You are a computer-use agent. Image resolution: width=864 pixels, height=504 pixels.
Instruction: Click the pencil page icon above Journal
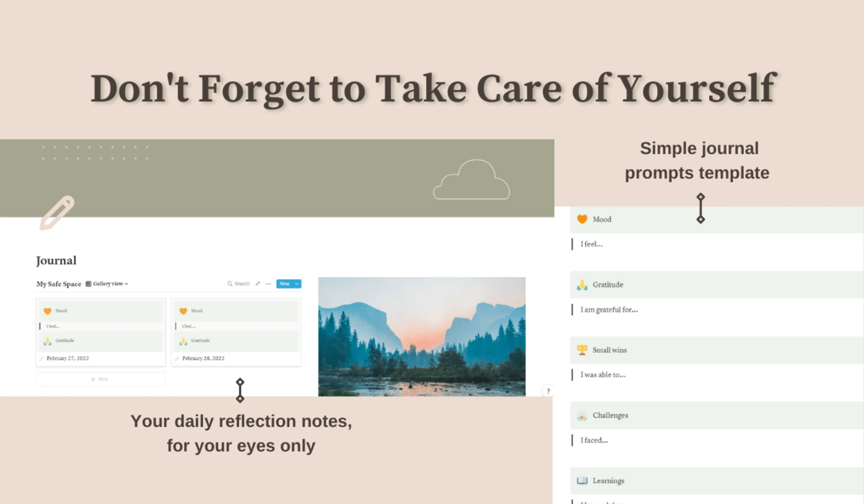[57, 213]
